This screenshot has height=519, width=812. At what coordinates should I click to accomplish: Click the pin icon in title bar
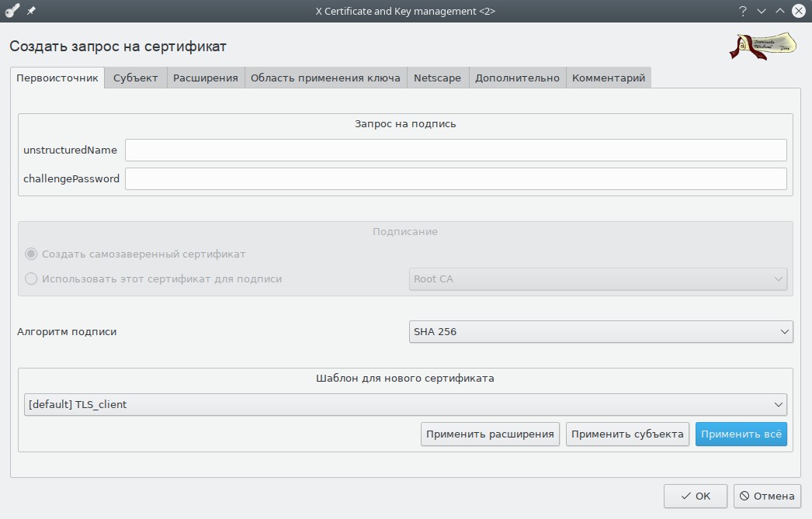[31, 11]
